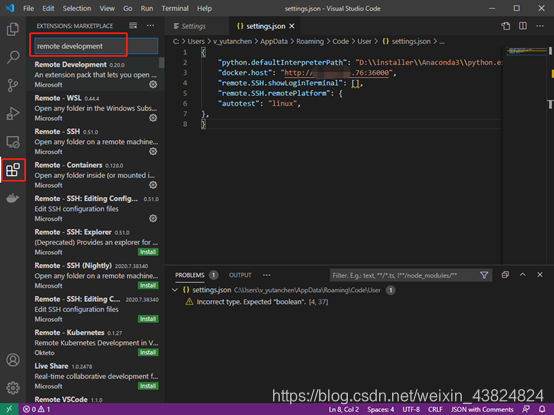This screenshot has width=554, height=415.
Task: Open manage gear for Remote - SSH extension
Action: coord(153,151)
